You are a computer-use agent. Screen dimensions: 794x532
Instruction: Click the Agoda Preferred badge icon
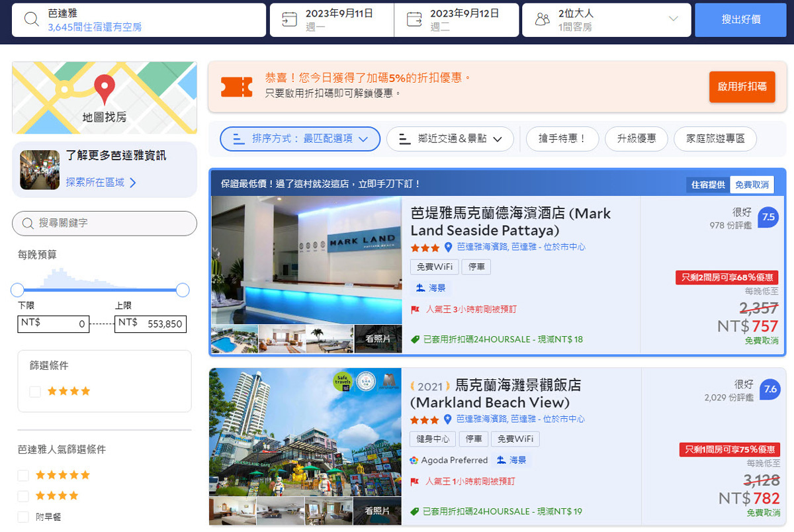click(414, 461)
